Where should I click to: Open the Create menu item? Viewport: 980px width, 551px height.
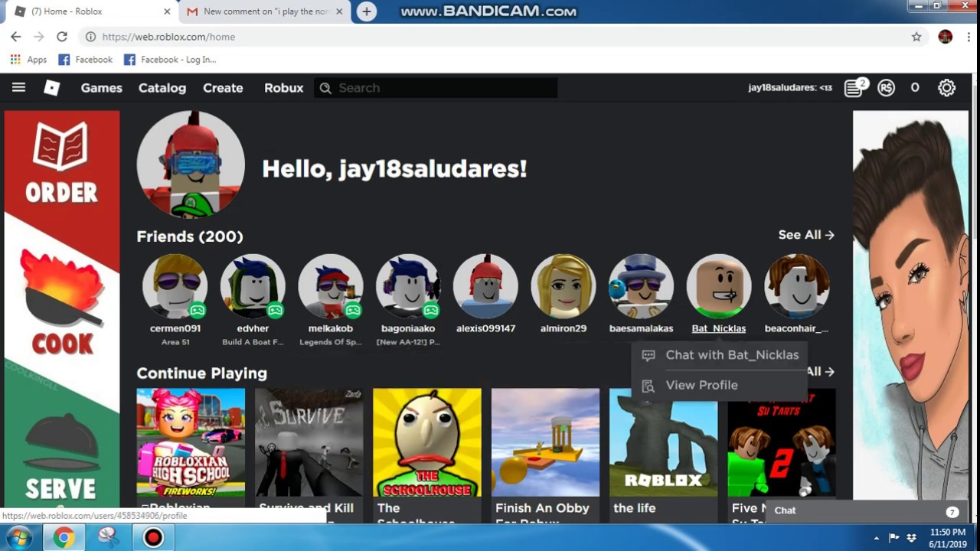click(223, 88)
